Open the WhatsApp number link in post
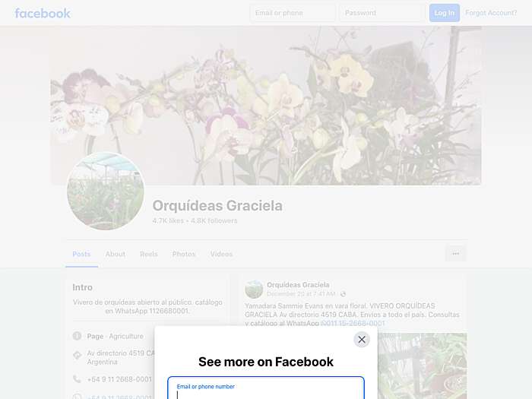The width and height of the screenshot is (532, 399). (x=353, y=323)
